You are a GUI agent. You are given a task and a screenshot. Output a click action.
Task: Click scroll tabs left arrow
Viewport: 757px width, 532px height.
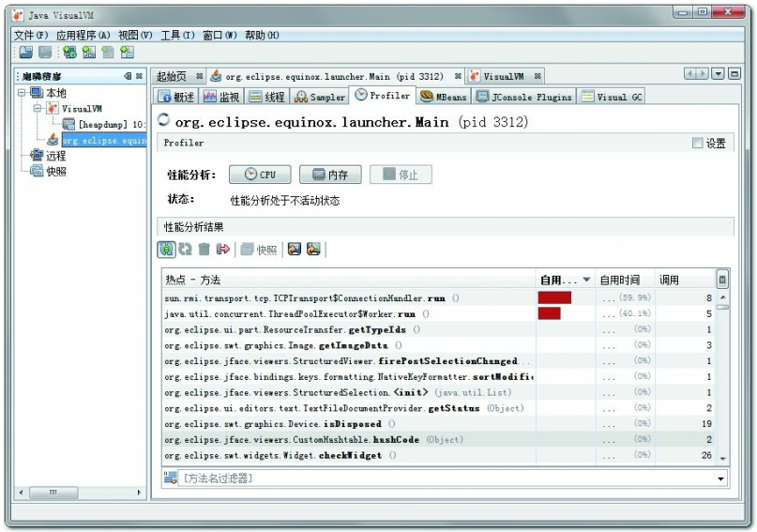point(690,74)
